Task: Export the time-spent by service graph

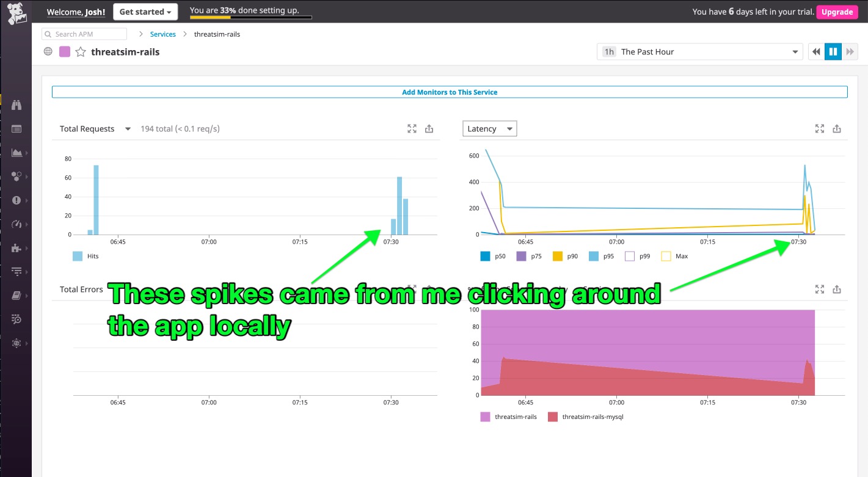Action: click(x=837, y=289)
